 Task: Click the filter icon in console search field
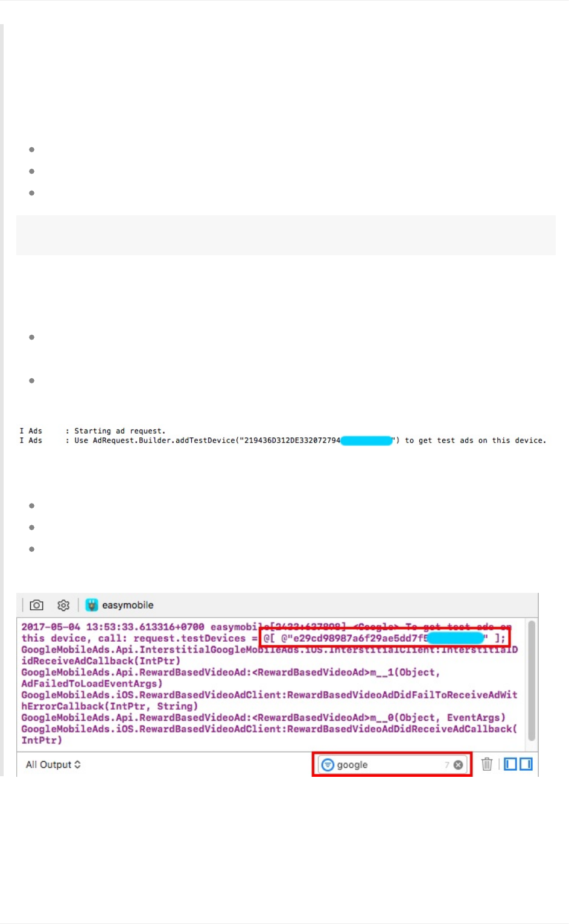328,765
